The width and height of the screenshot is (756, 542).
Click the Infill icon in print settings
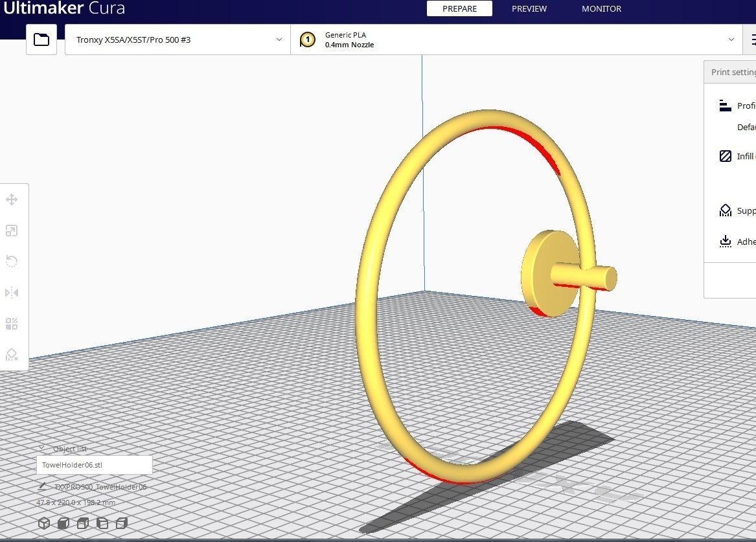[x=725, y=156]
